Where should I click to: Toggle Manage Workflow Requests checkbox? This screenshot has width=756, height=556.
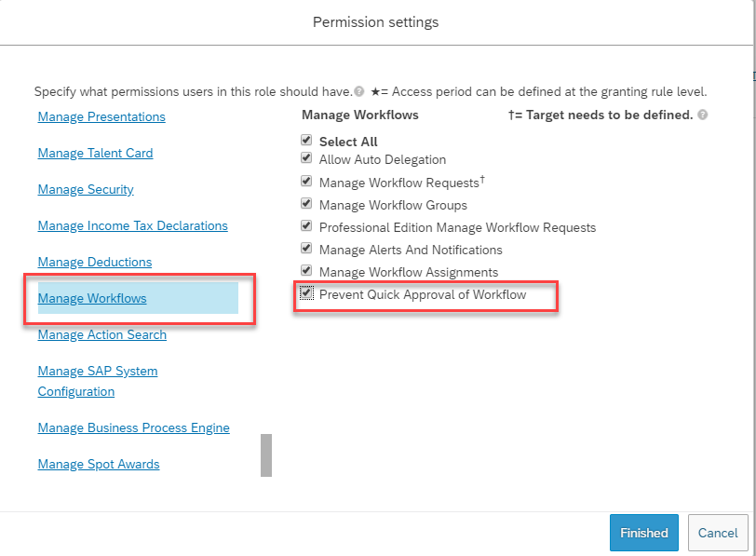click(306, 181)
